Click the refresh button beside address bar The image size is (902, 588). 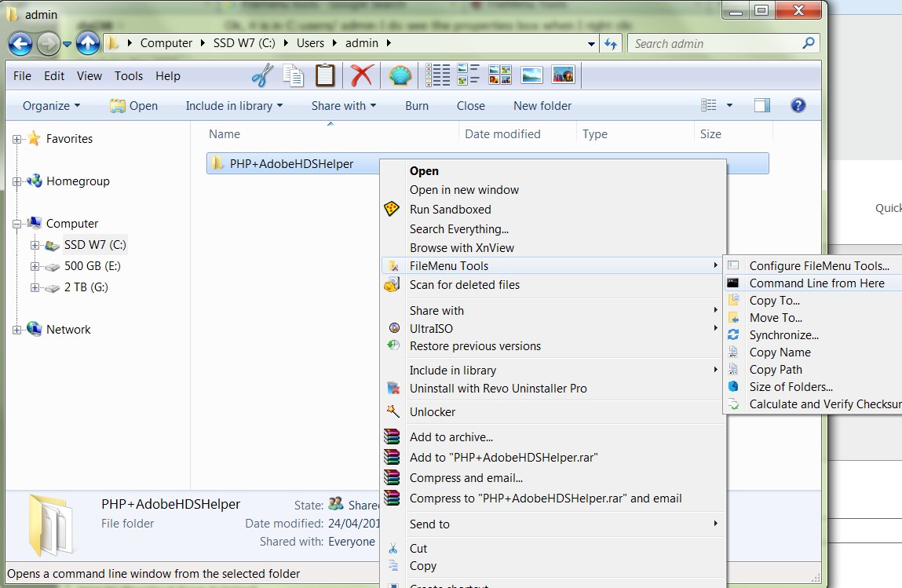(x=610, y=43)
